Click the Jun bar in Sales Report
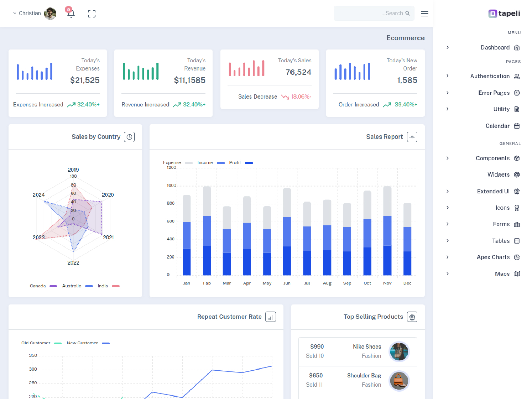Viewport: 532px width, 399px height. tap(287, 232)
